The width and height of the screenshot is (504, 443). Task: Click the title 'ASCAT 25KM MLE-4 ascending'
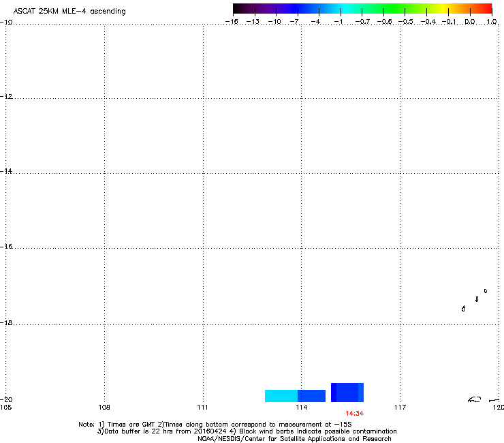[69, 12]
